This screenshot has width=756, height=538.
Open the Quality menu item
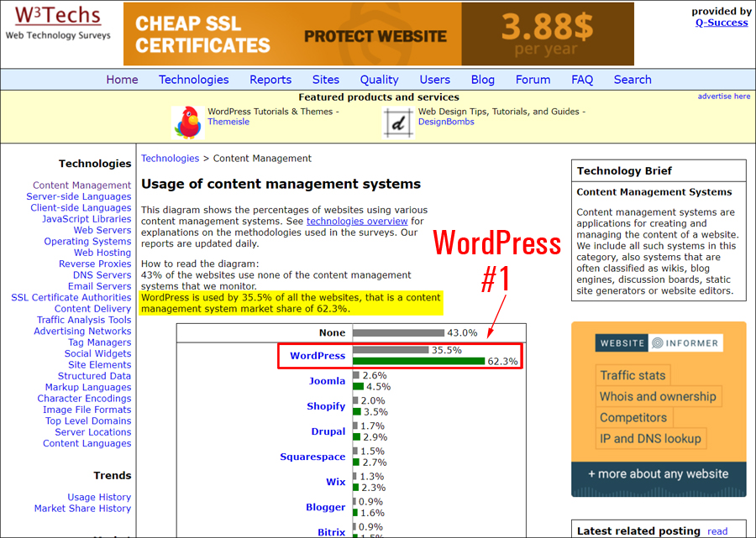(x=380, y=80)
